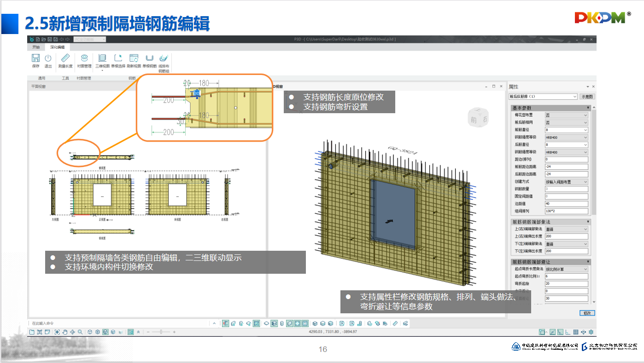
Task: Open the 下(左)端端部做法 dropdown
Action: (x=566, y=244)
